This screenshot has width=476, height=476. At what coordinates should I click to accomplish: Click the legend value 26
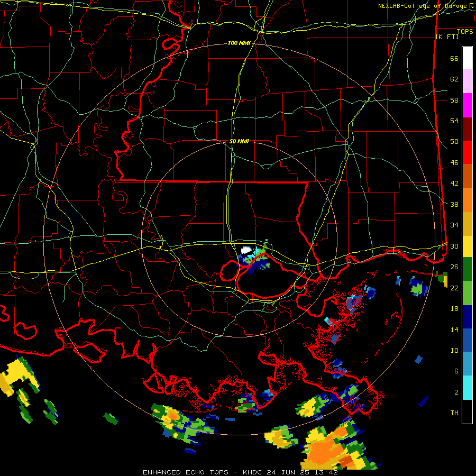pos(454,267)
